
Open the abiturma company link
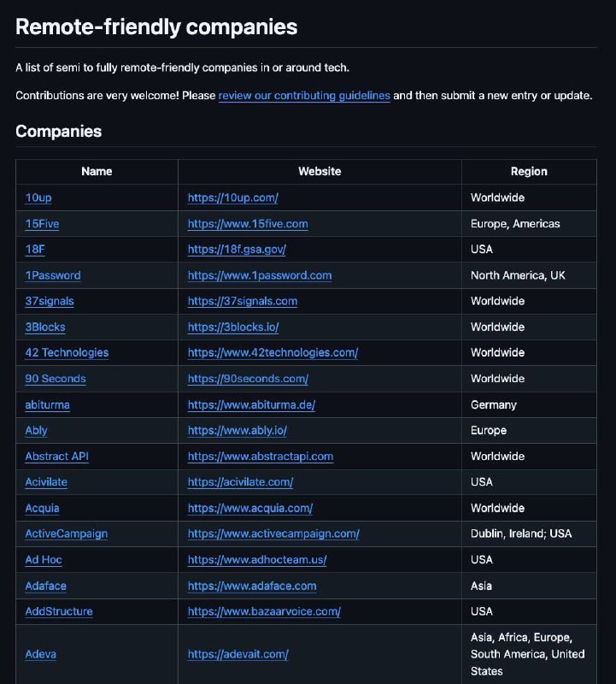47,404
